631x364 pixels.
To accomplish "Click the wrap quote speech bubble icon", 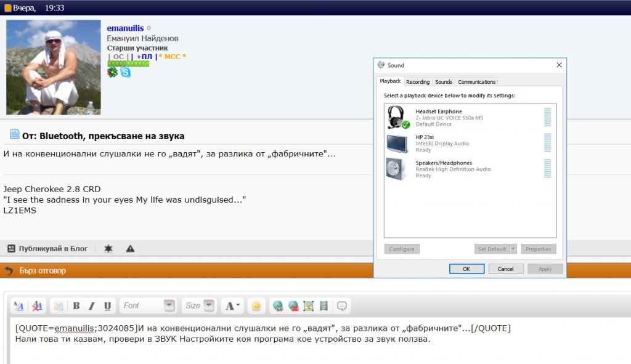I will click(342, 305).
